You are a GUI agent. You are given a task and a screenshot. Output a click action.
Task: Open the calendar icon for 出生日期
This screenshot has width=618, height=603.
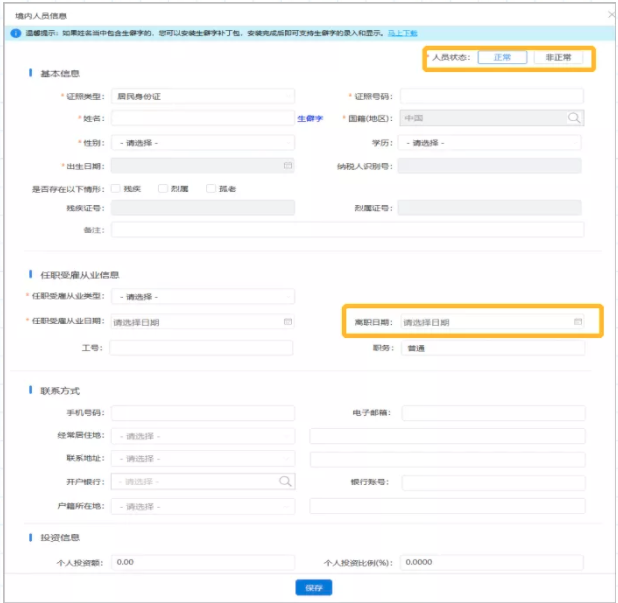[x=287, y=165]
